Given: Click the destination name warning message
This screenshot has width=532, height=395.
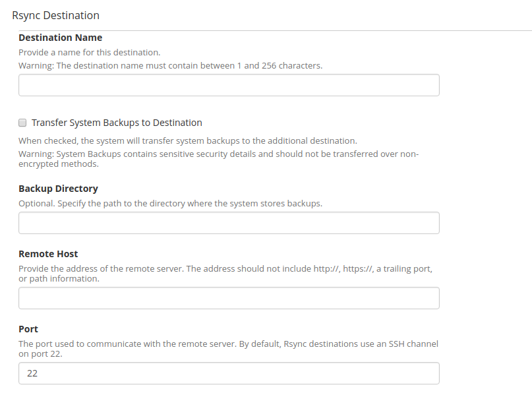Looking at the screenshot, I should tap(170, 65).
